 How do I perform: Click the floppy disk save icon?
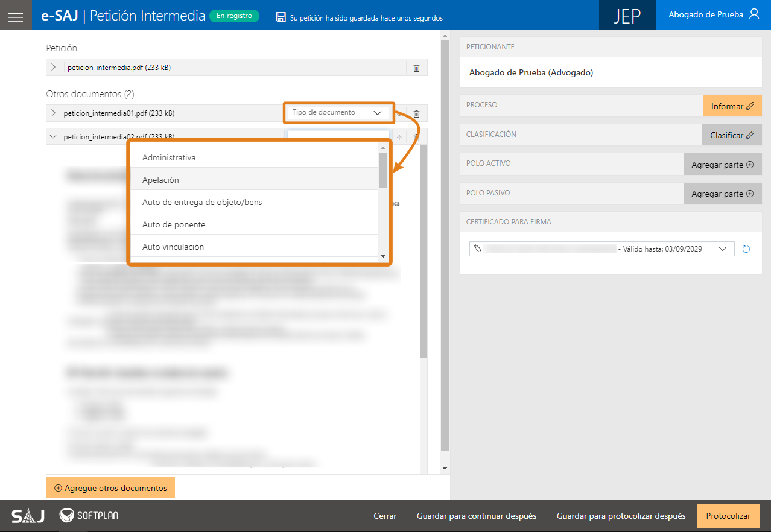pyautogui.click(x=281, y=17)
